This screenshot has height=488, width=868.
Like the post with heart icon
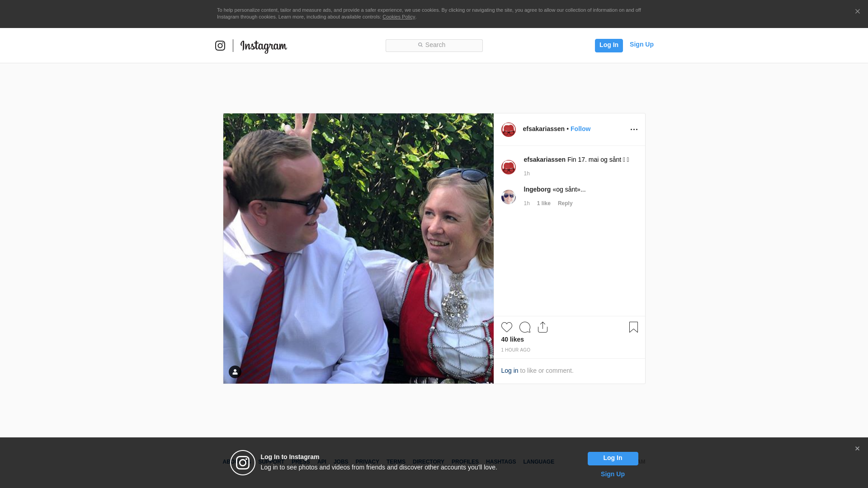tap(507, 327)
